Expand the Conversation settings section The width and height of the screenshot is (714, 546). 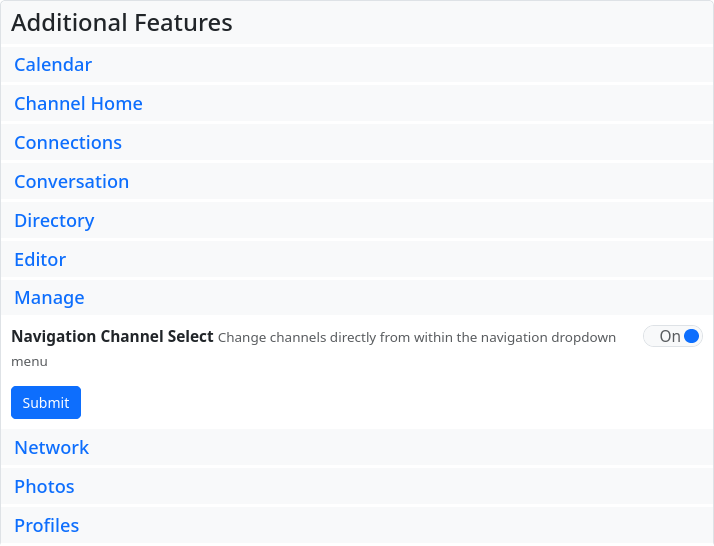click(x=71, y=182)
